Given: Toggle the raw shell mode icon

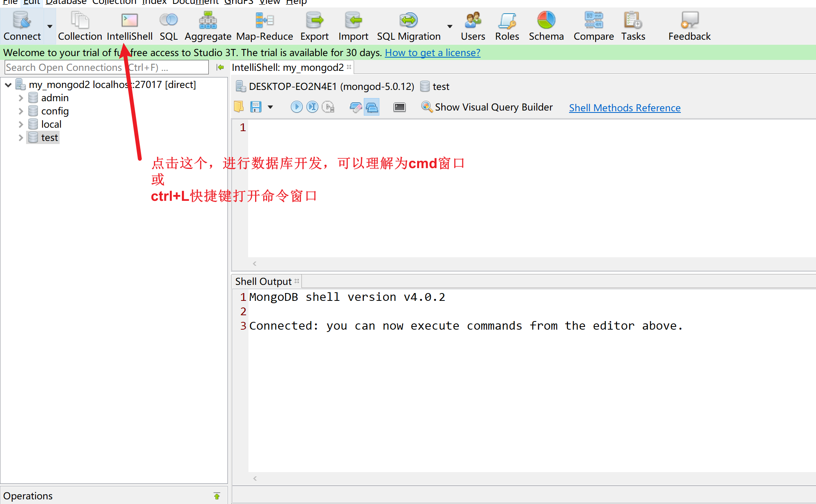Looking at the screenshot, I should pyautogui.click(x=400, y=107).
